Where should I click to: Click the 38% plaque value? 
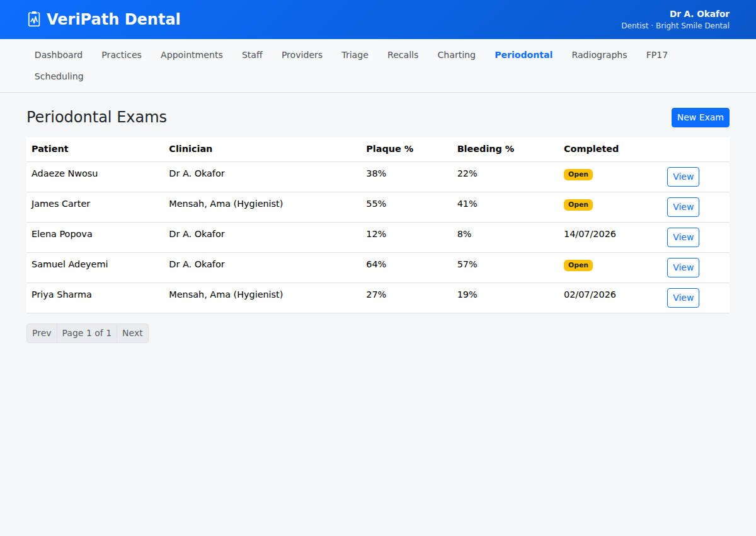tap(376, 173)
